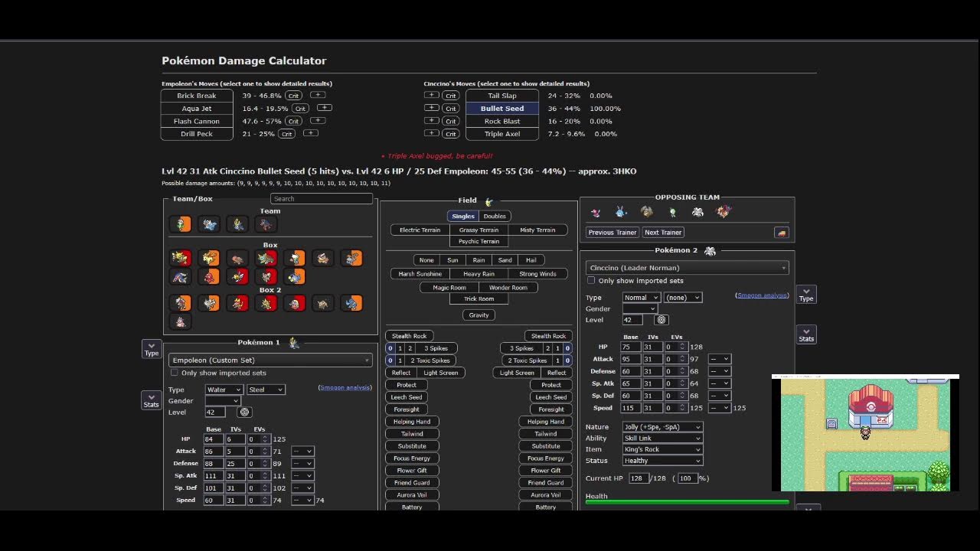Click the Team/Box Search field
This screenshot has height=551, width=980.
(322, 199)
